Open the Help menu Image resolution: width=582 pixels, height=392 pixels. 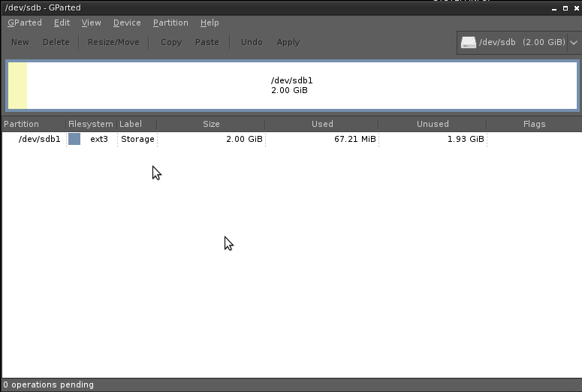point(210,23)
